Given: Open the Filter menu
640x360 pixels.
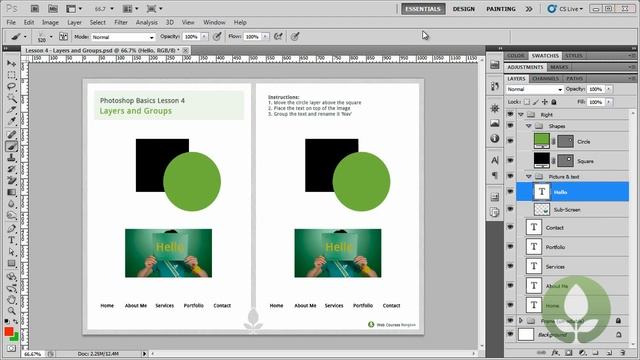Looking at the screenshot, I should coord(121,22).
